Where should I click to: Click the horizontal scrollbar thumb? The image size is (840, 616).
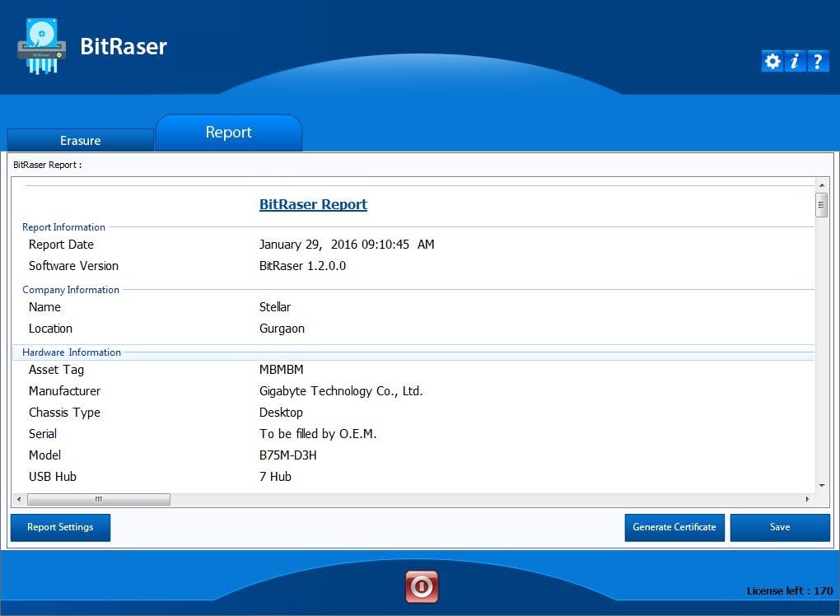coord(99,499)
